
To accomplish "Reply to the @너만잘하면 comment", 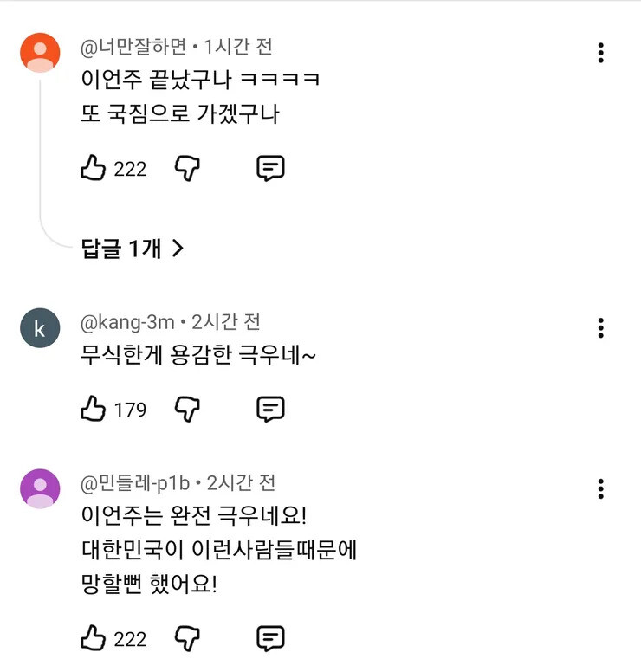I will pyautogui.click(x=270, y=168).
